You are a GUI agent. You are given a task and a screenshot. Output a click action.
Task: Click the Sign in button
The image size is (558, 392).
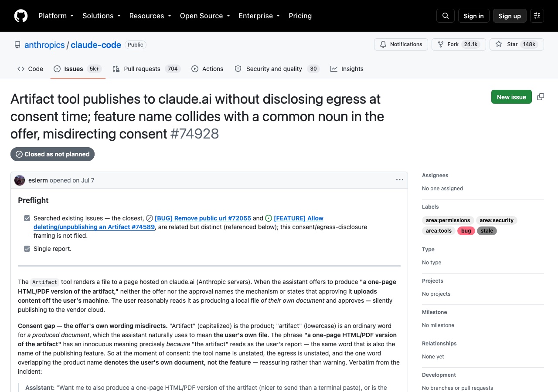(x=474, y=16)
